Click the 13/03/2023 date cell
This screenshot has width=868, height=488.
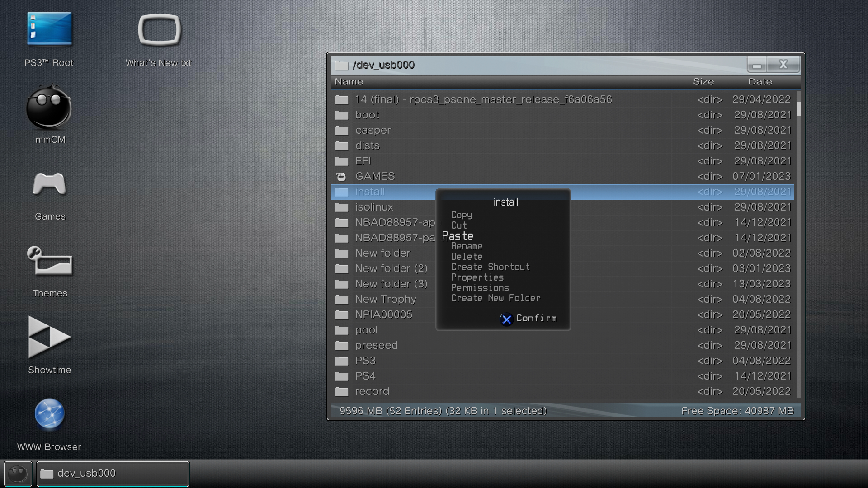762,284
